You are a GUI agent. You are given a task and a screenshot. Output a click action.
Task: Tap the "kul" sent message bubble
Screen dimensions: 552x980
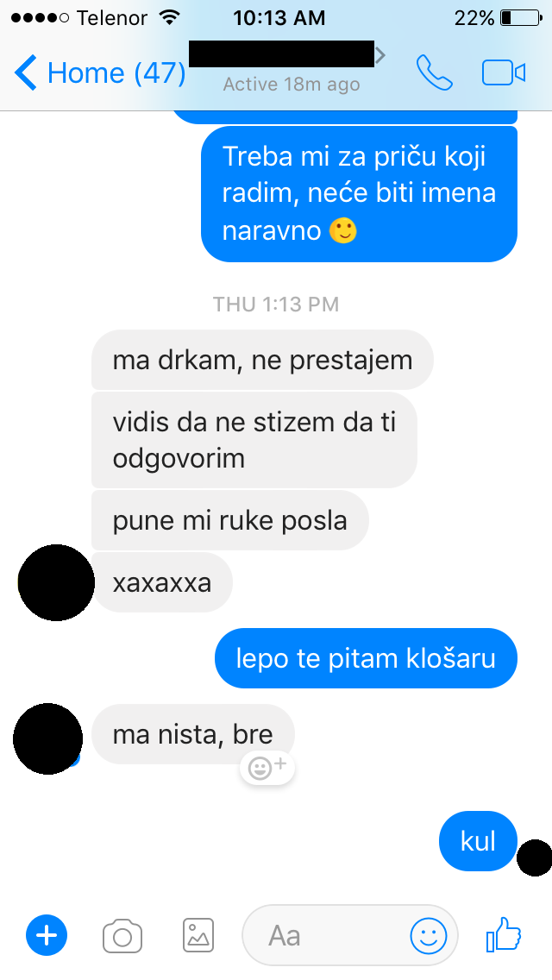pos(478,841)
